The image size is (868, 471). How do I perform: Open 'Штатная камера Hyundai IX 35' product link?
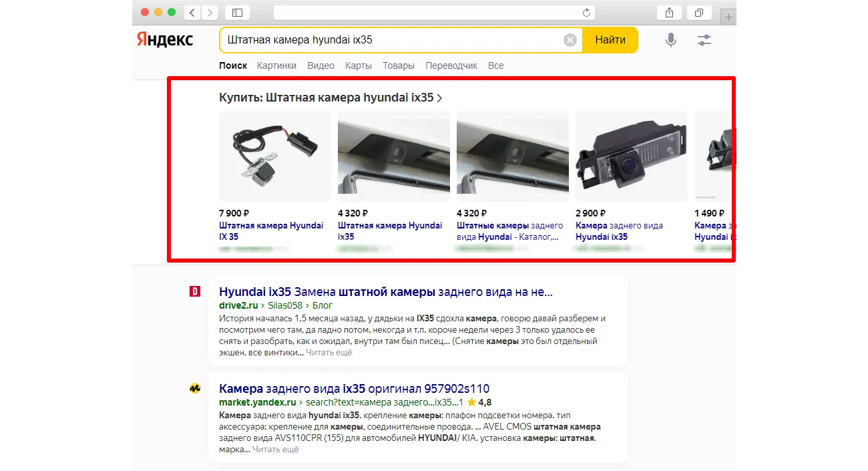coord(271,231)
